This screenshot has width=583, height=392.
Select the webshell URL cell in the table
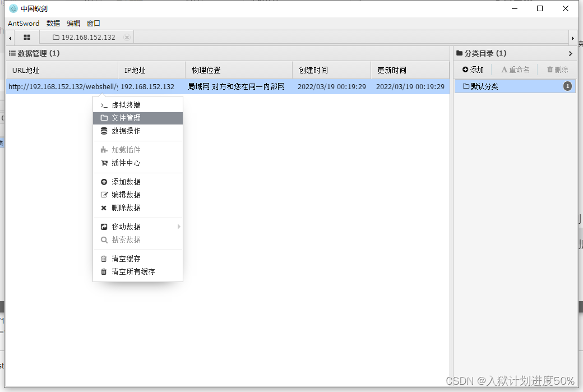(62, 87)
